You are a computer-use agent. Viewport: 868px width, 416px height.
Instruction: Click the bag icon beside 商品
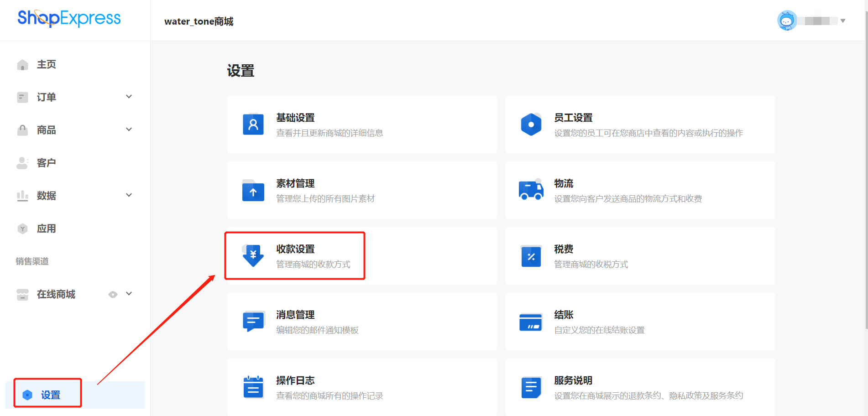pyautogui.click(x=22, y=130)
